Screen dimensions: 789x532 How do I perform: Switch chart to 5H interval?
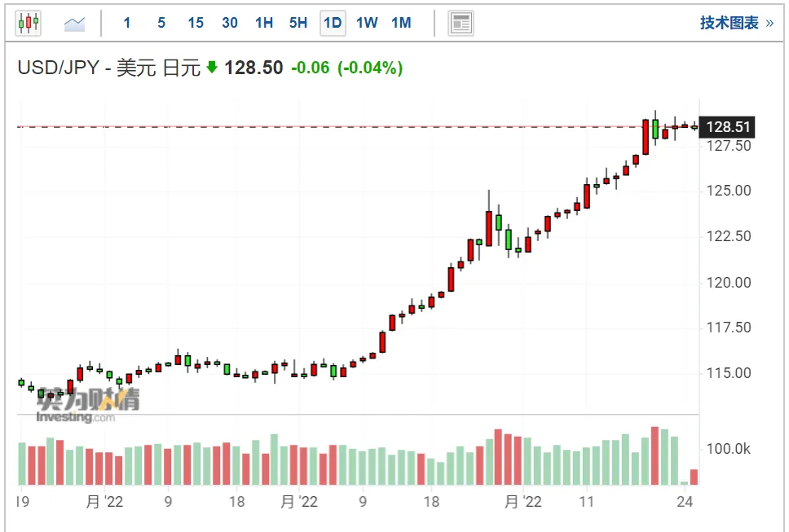pos(298,23)
